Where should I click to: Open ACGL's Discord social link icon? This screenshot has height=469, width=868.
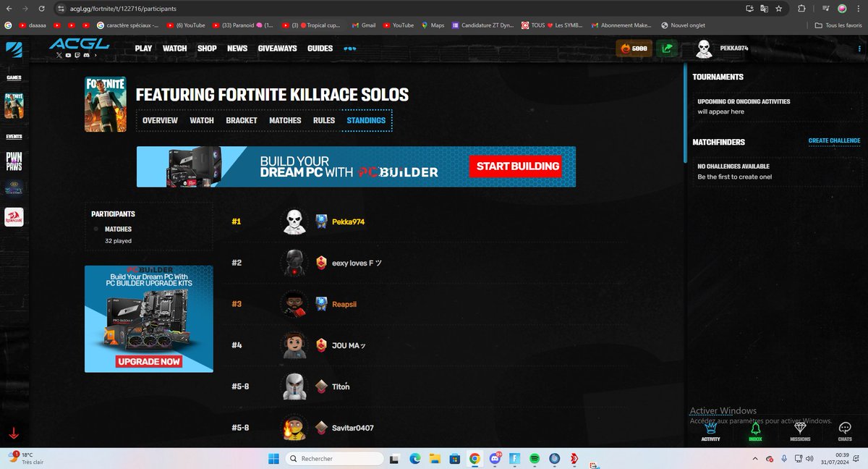(x=86, y=55)
